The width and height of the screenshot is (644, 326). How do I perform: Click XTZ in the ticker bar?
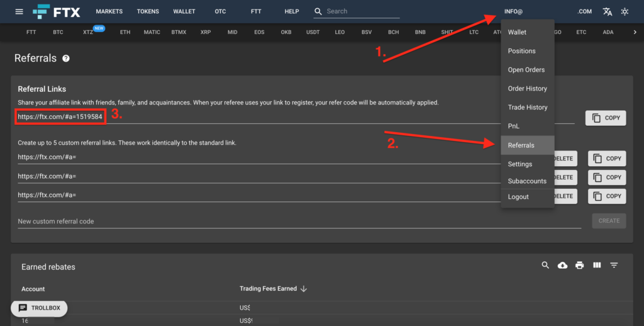[88, 32]
